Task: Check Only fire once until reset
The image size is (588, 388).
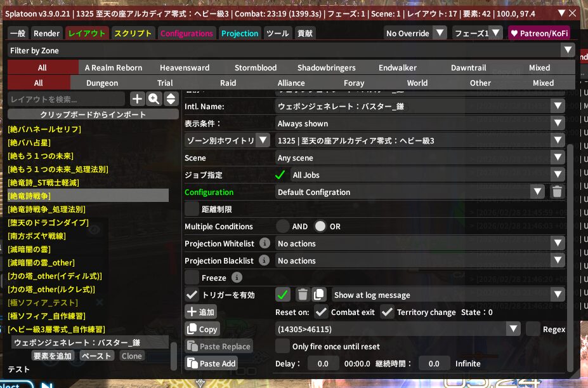Action: coord(282,346)
